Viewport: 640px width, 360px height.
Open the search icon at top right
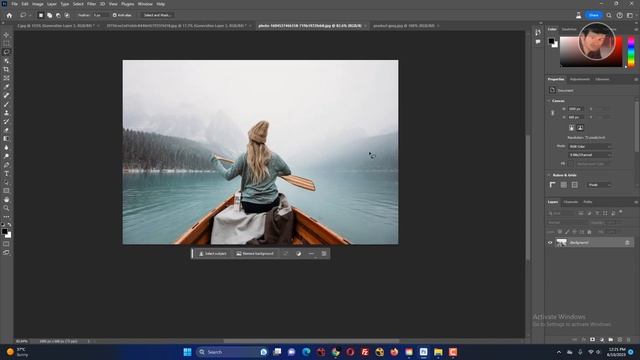(x=609, y=15)
